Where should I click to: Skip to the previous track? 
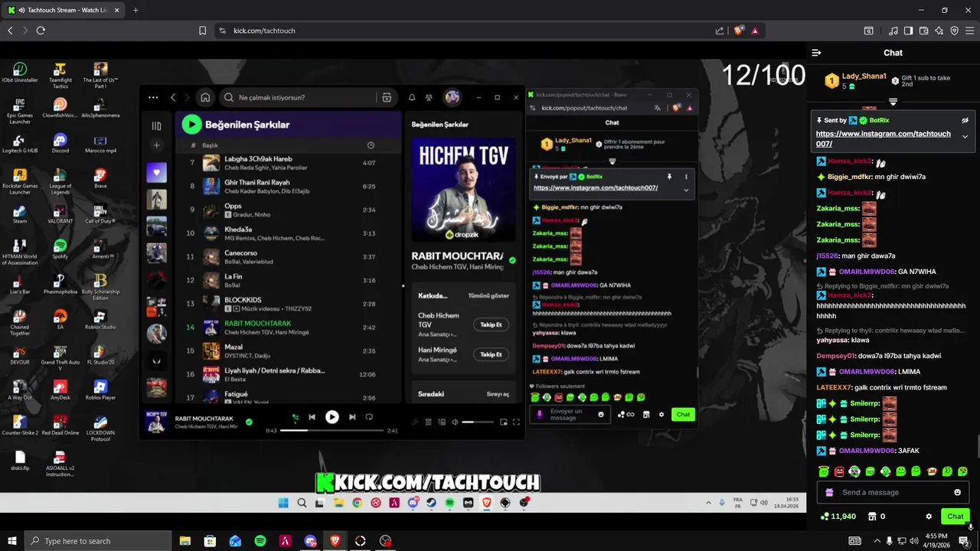point(312,417)
